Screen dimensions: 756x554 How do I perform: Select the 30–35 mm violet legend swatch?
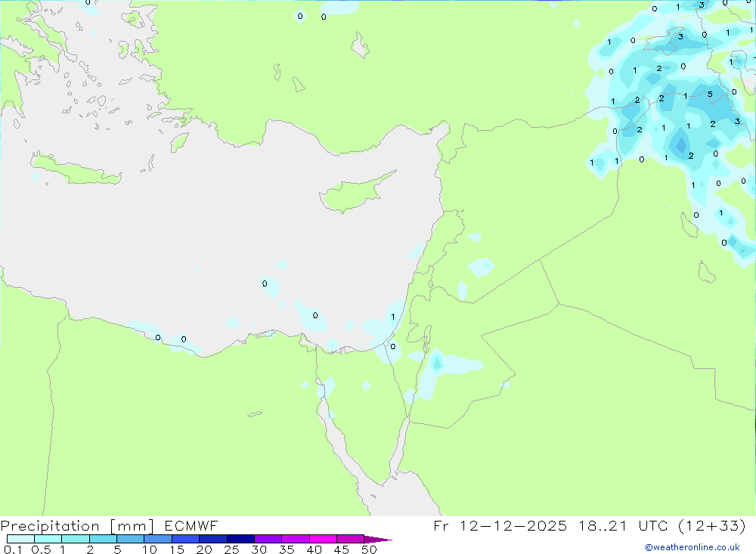point(268,539)
